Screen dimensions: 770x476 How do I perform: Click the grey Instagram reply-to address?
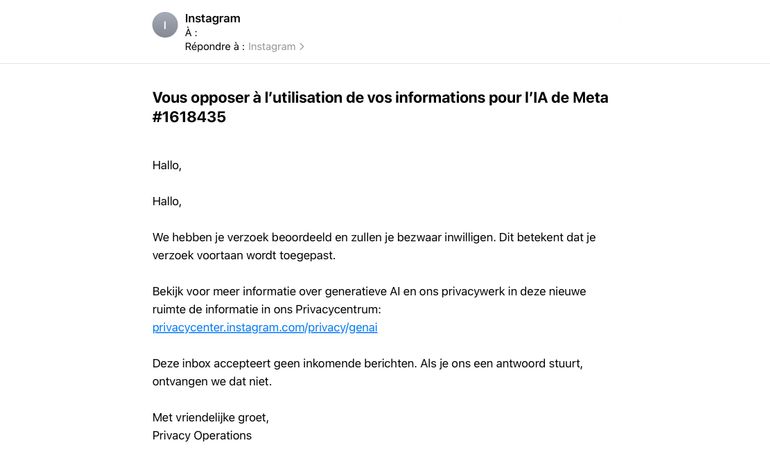pyautogui.click(x=272, y=46)
